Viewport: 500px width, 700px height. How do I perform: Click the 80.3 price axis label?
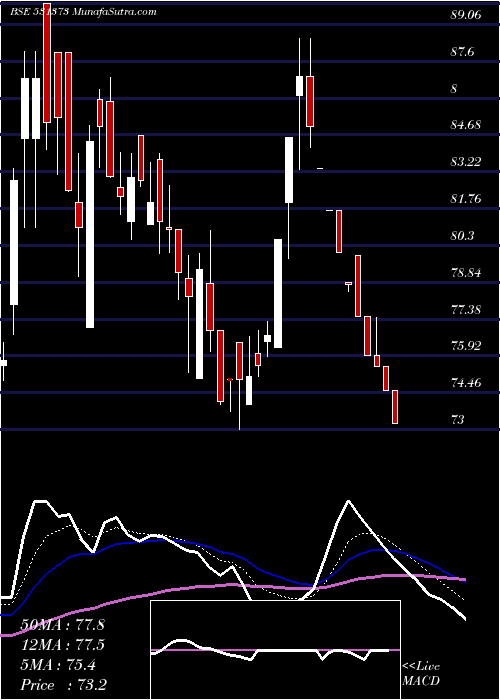[x=462, y=235]
